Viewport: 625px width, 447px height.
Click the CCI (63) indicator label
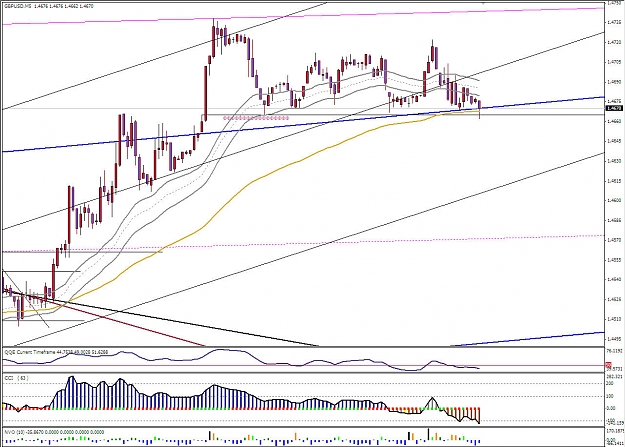(x=16, y=377)
